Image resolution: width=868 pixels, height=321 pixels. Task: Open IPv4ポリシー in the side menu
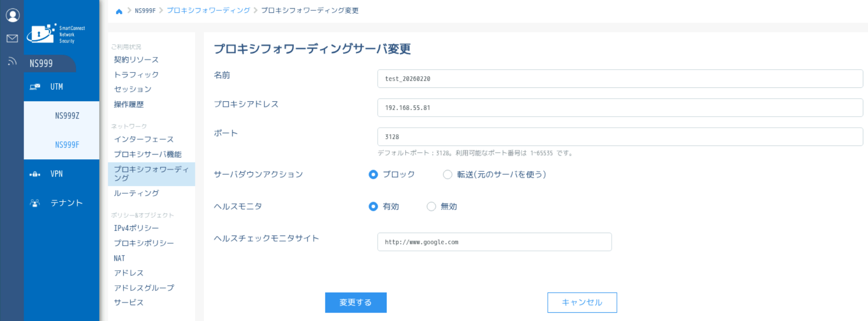point(136,228)
